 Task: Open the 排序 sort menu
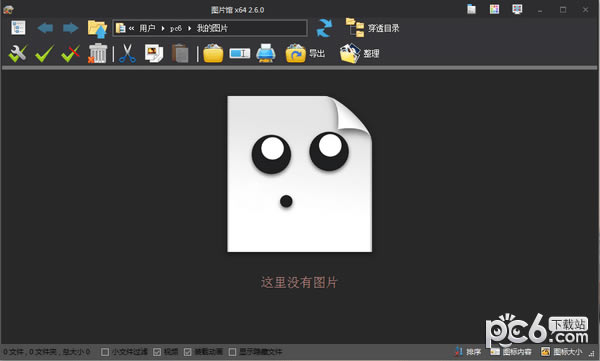(x=468, y=351)
